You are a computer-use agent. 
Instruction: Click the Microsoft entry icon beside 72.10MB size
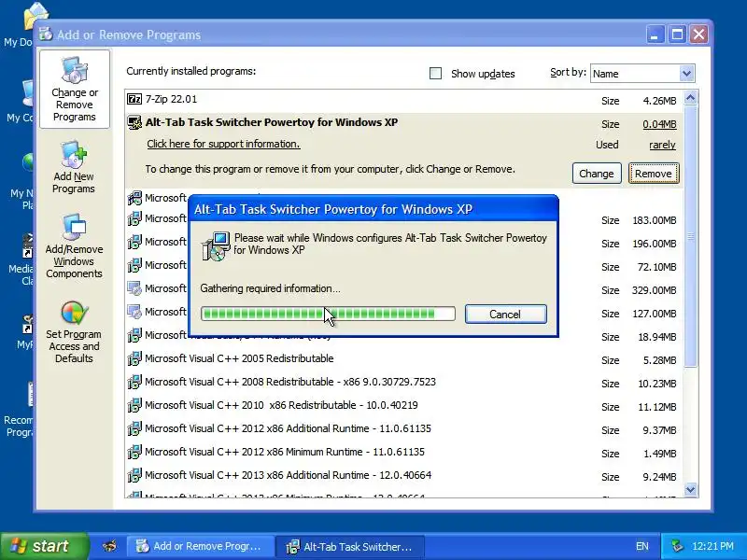[x=134, y=265]
